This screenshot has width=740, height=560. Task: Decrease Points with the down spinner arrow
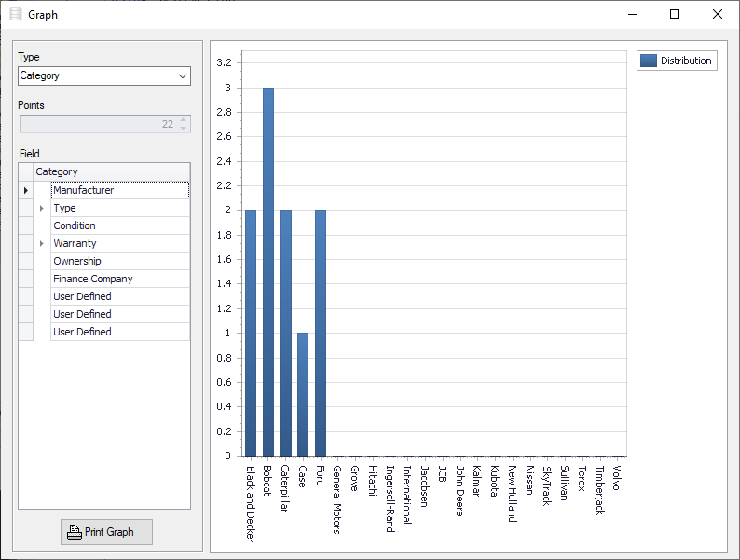pos(183,129)
